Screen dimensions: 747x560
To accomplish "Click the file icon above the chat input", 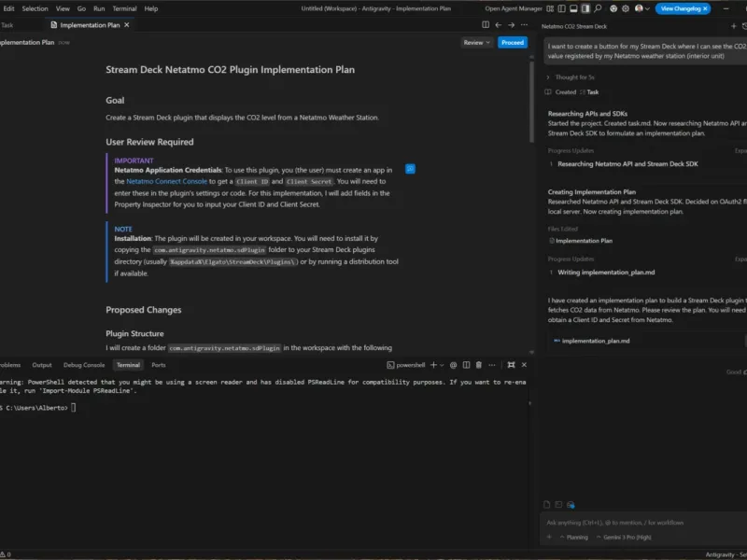I will coord(546,505).
